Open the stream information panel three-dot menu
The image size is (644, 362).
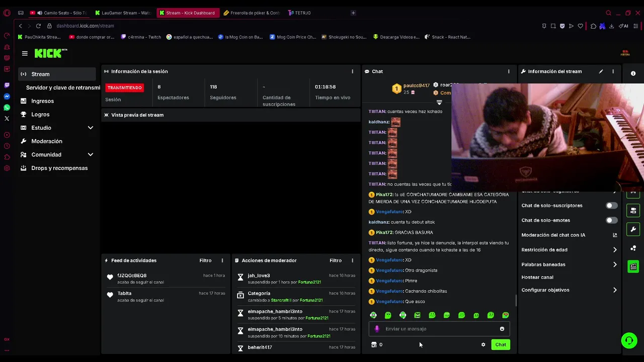613,71
